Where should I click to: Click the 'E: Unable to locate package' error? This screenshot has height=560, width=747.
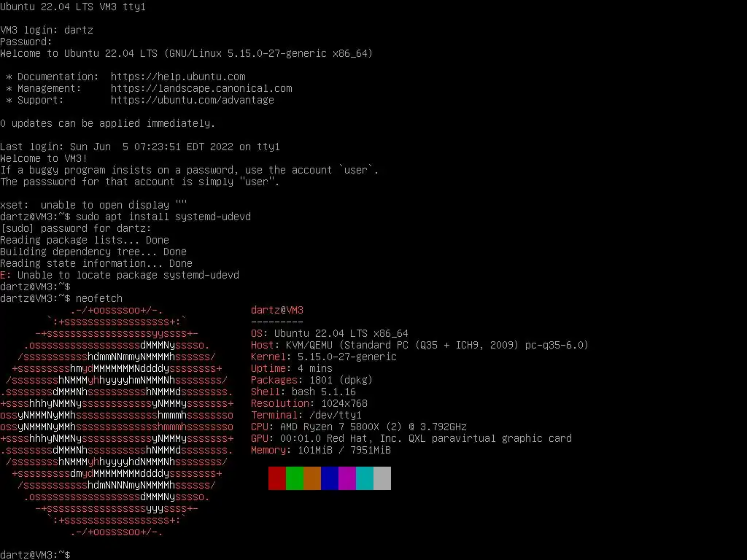(x=120, y=275)
